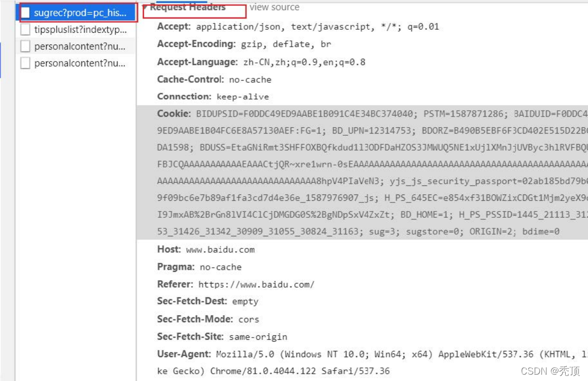This screenshot has height=381, width=588.
Task: Click the Cookie header name
Action: tap(174, 113)
